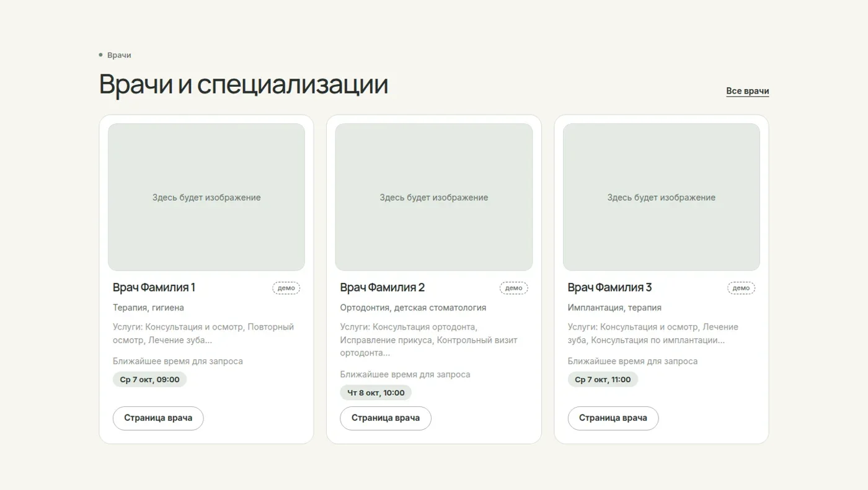Click 'Ближайшее время для запроса' in Фамилия 2 card
868x490 pixels.
coord(405,375)
